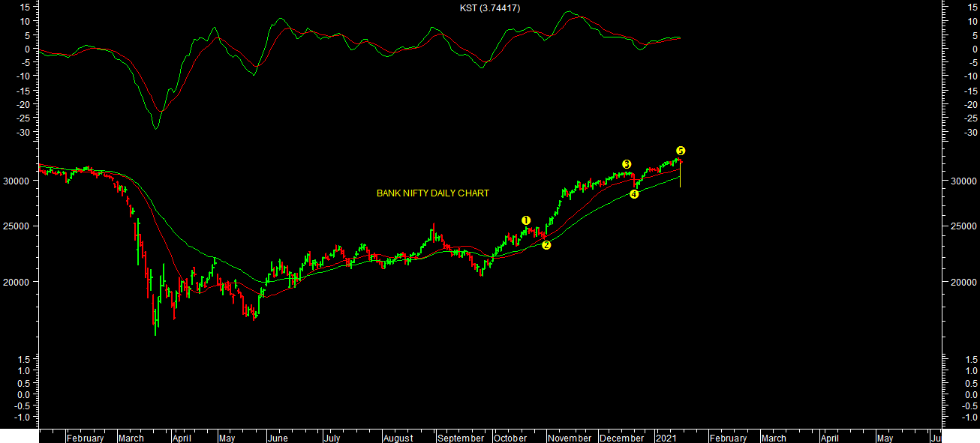
Task: Click the latest candle's long yellow wick
Action: [x=680, y=180]
